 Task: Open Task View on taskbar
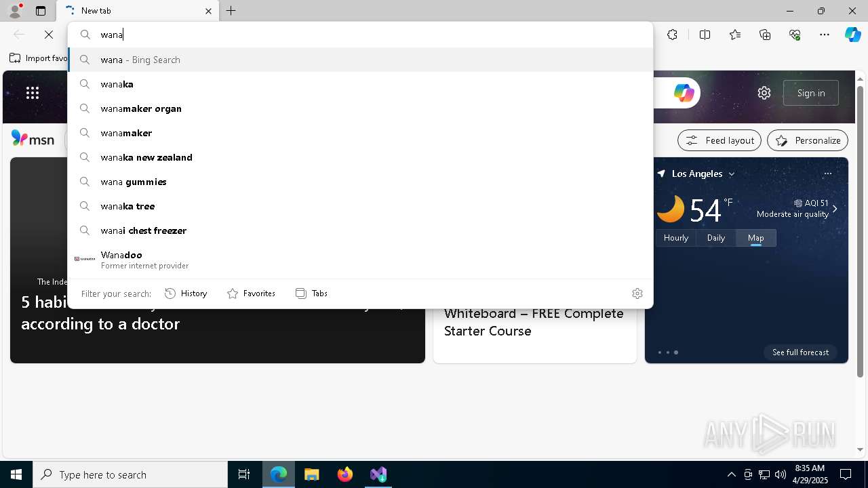tap(244, 474)
